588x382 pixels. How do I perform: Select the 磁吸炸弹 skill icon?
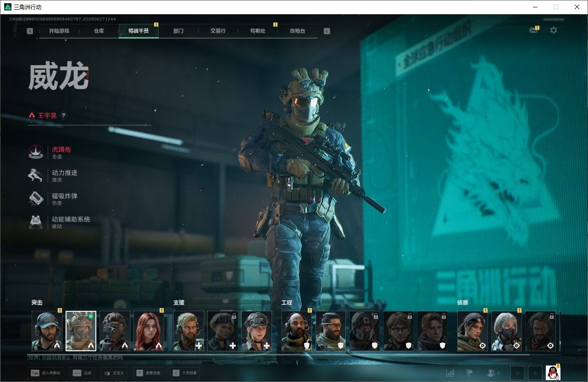tap(36, 198)
